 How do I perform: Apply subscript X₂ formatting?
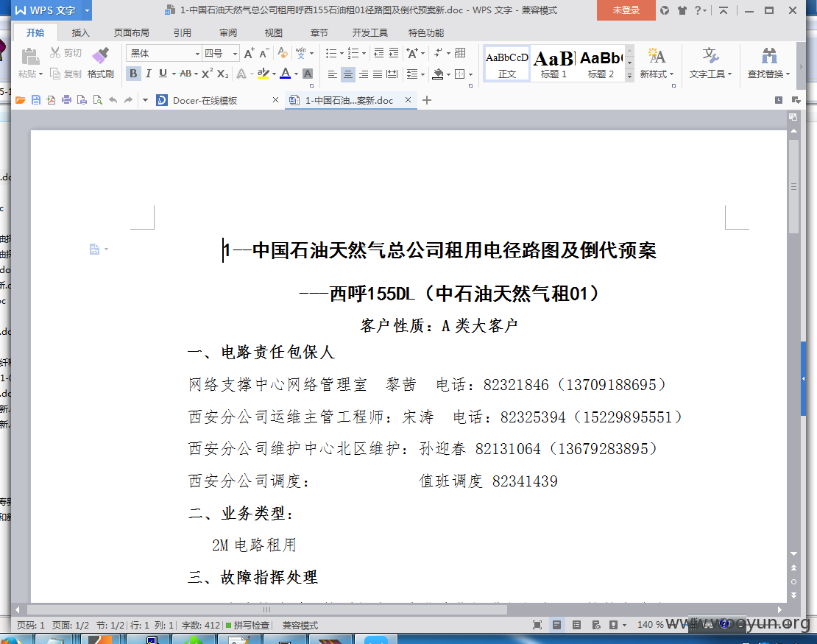click(x=222, y=74)
